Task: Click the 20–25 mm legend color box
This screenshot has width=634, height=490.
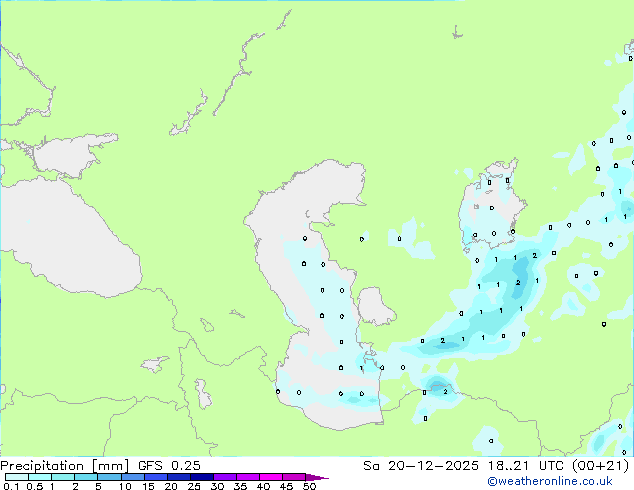Action: point(178,477)
